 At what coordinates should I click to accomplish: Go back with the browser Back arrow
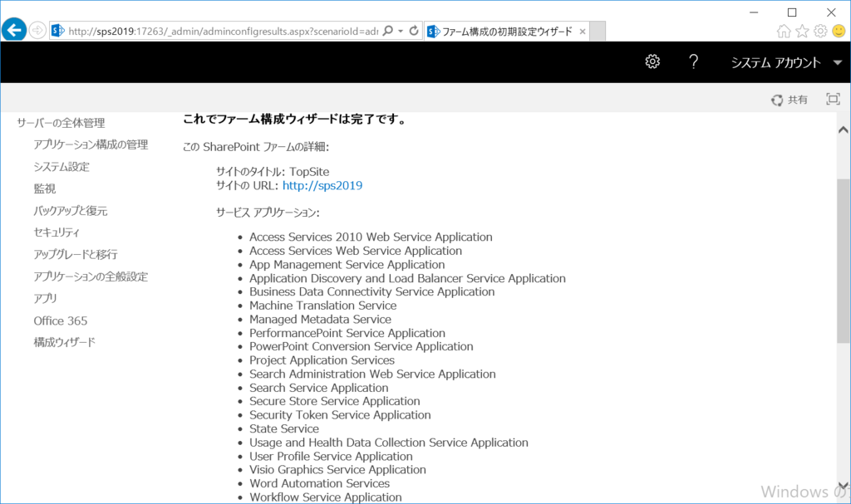[x=14, y=30]
